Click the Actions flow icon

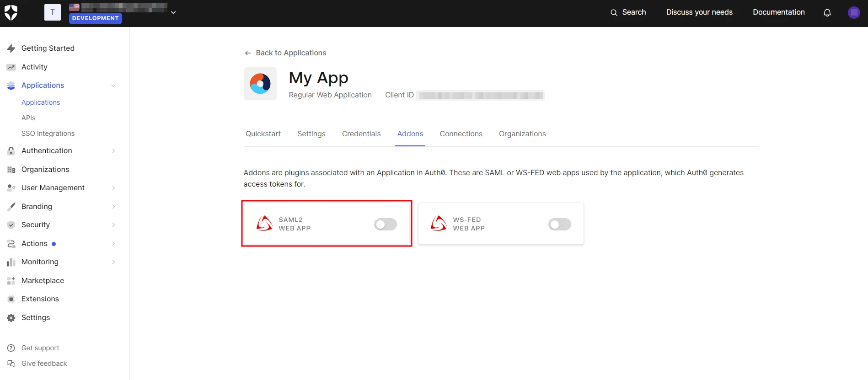(11, 244)
